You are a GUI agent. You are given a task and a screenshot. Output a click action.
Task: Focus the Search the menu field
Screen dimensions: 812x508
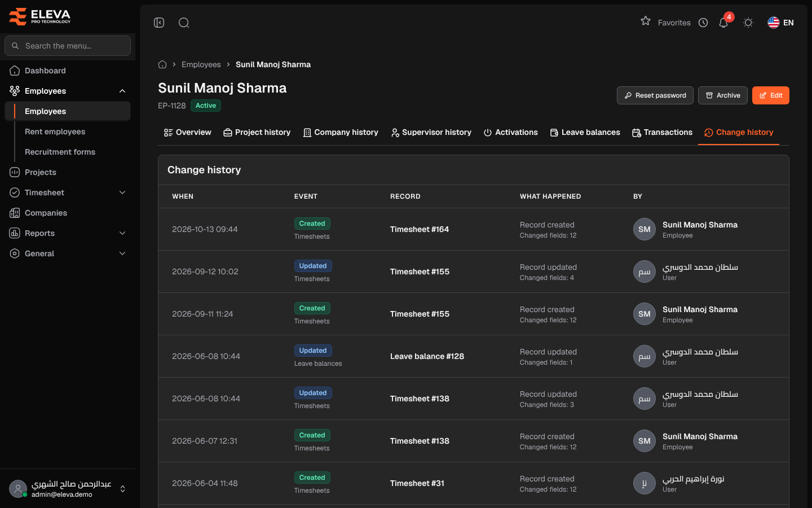point(68,46)
